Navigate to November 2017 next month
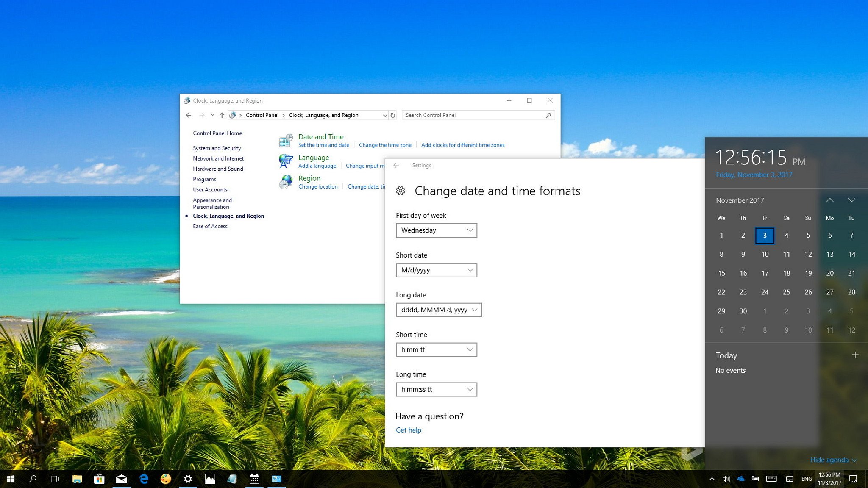The height and width of the screenshot is (488, 868). (x=852, y=200)
